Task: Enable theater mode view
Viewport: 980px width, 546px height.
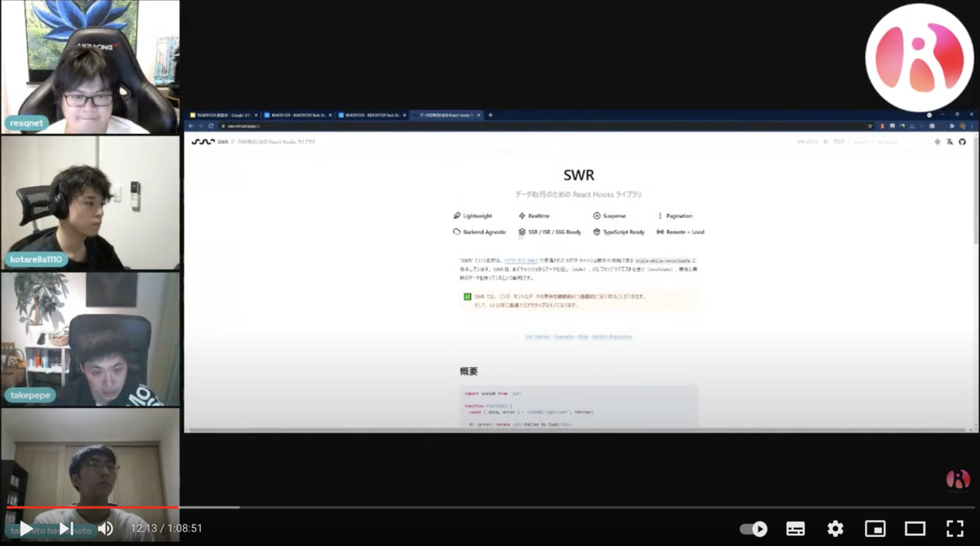Action: 915,529
